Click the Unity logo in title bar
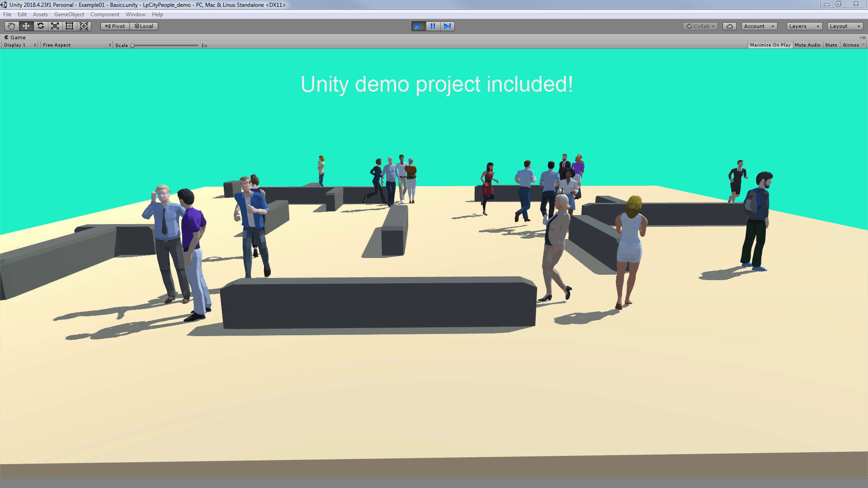This screenshot has width=868, height=488. [4, 5]
